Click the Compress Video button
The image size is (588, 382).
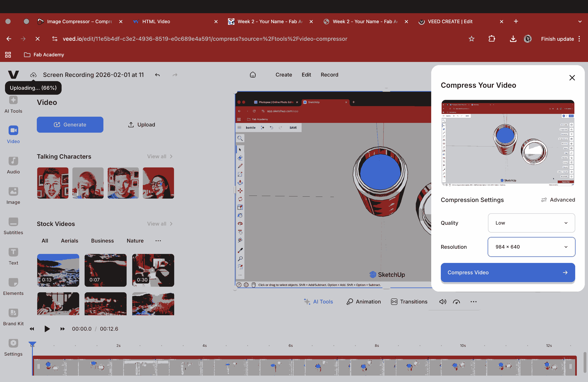(507, 273)
